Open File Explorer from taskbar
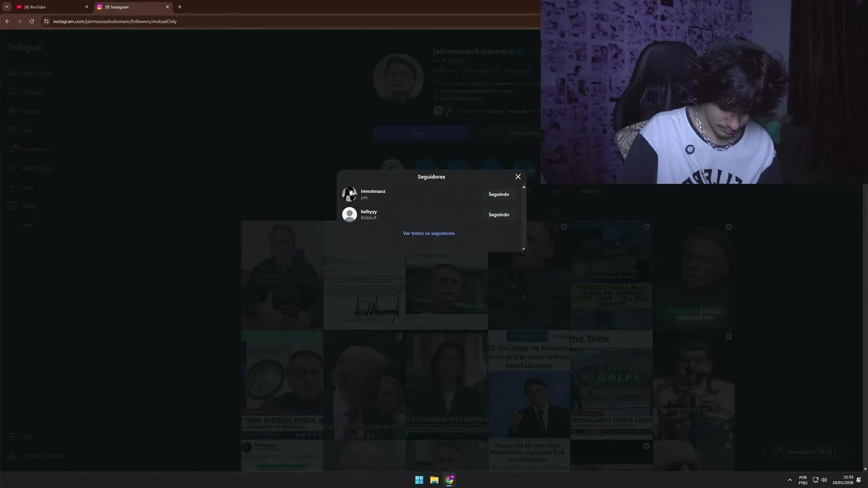The image size is (868, 488). coord(434,480)
